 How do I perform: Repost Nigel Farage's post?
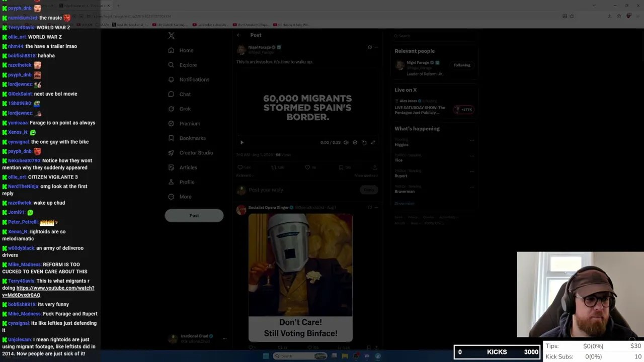click(274, 167)
